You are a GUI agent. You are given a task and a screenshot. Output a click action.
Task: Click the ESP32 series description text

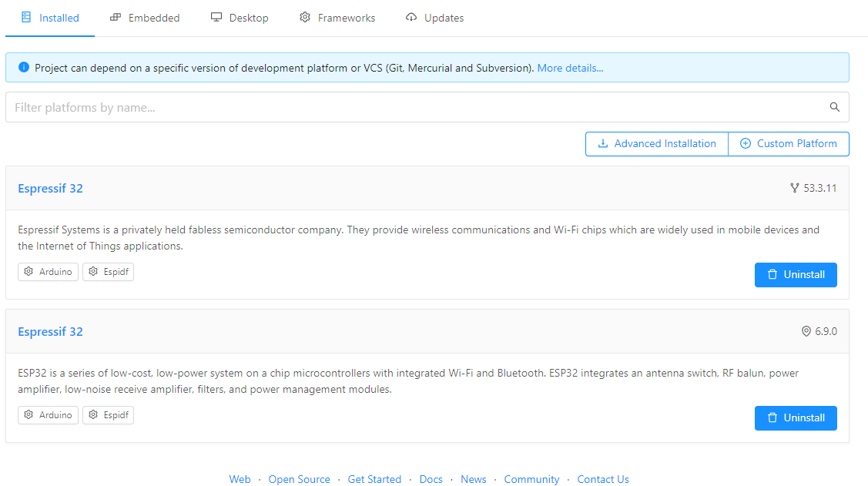pos(408,381)
